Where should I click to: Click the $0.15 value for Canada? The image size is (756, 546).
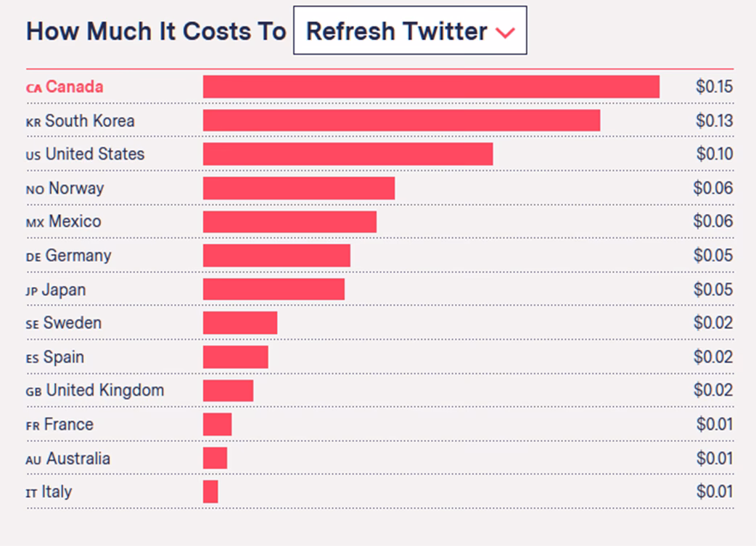[714, 87]
